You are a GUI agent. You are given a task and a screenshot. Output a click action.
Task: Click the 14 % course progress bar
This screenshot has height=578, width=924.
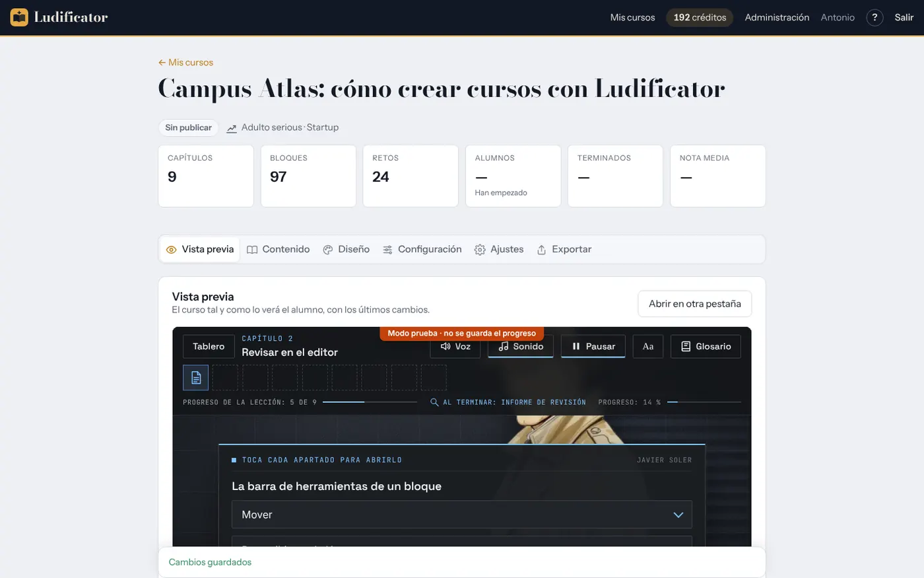tap(704, 402)
